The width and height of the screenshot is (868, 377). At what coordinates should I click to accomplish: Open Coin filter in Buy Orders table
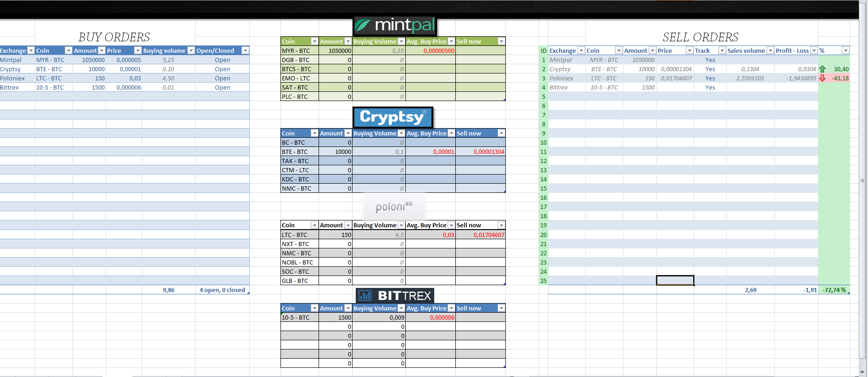tap(68, 51)
